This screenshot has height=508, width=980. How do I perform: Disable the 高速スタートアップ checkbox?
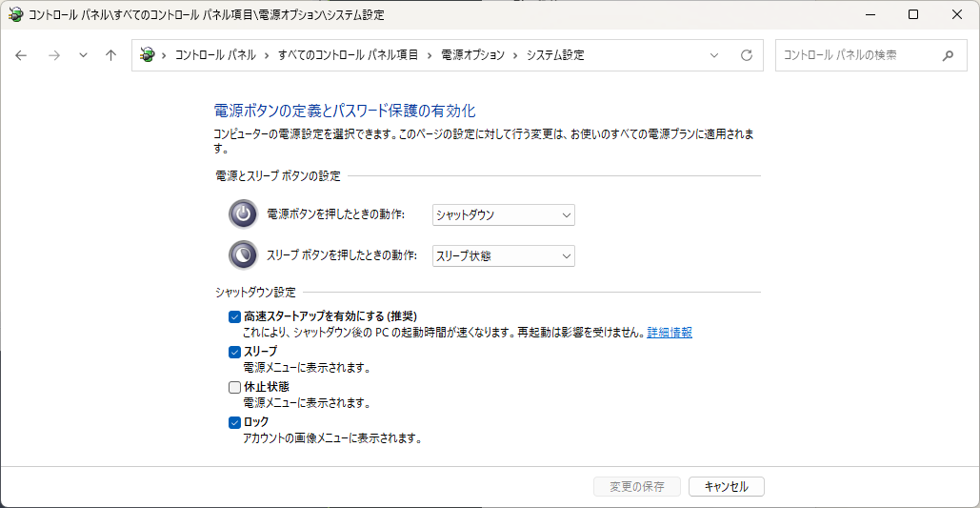pos(235,316)
